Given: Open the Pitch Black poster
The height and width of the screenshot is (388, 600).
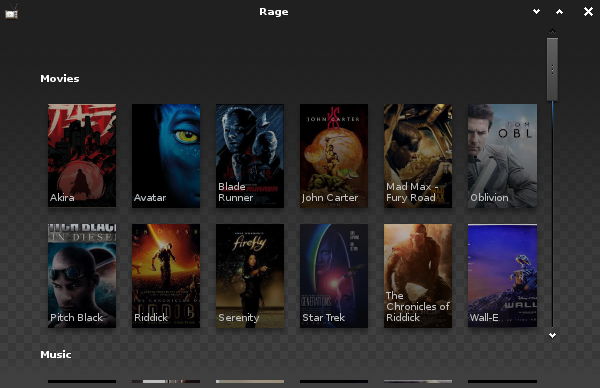Looking at the screenshot, I should coord(82,276).
